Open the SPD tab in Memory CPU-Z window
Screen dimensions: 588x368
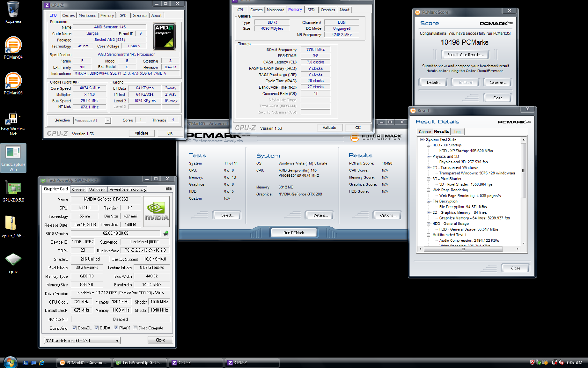pyautogui.click(x=311, y=10)
